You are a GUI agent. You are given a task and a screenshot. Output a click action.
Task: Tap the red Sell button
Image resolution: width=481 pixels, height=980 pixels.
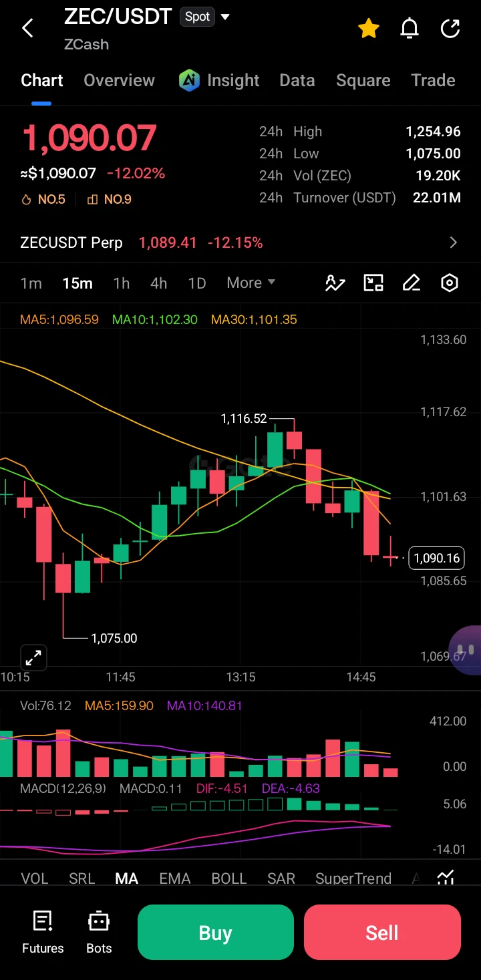tap(382, 933)
